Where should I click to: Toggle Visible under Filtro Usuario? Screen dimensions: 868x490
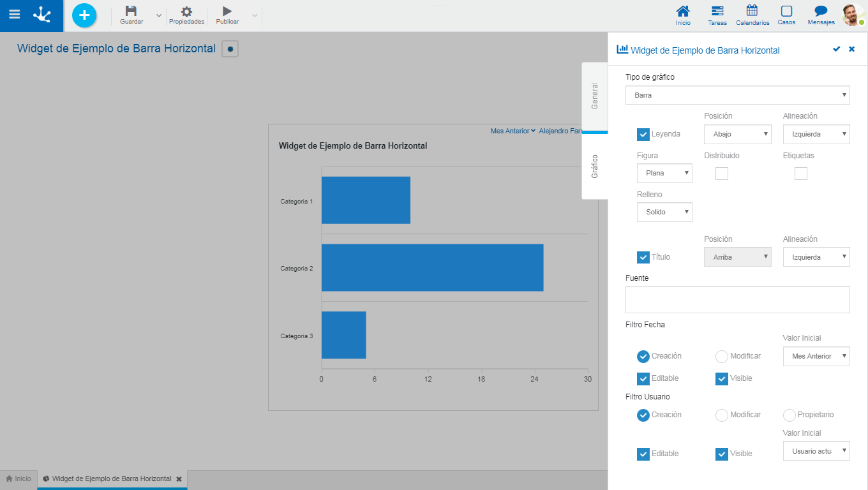[722, 454]
